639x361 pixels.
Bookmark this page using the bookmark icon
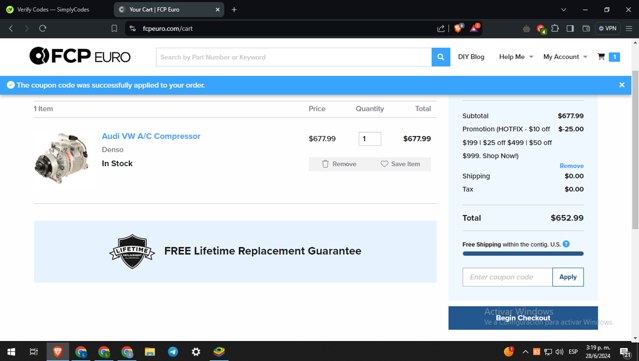point(114,29)
